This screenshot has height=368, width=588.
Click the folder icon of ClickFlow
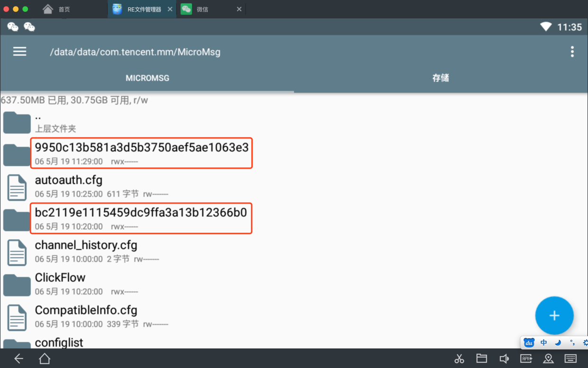(17, 285)
